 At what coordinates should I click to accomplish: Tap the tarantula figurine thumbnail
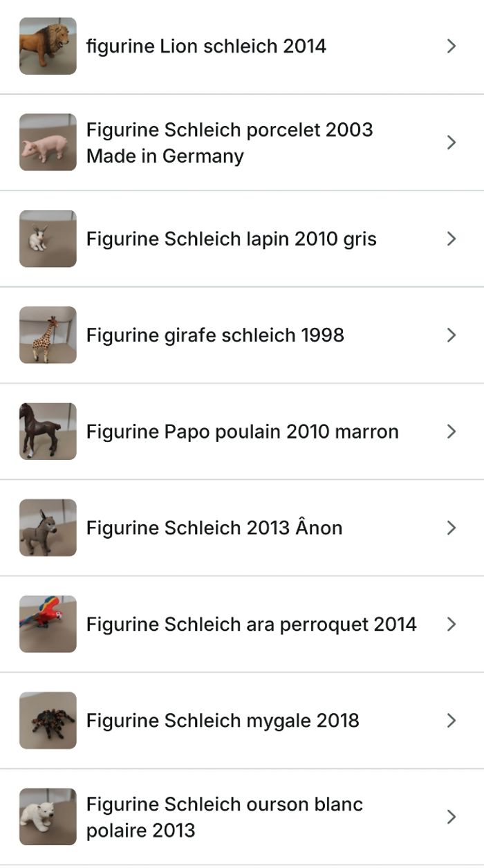48,720
